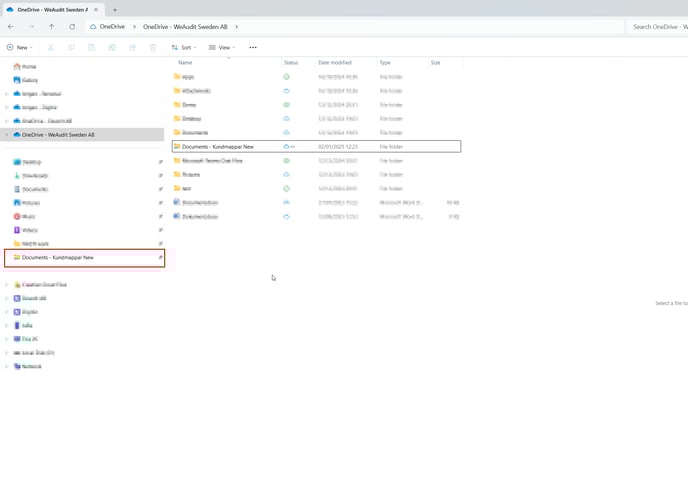688x491 pixels.
Task: Click OneDrive - WeAudit Sweden AB breadcrumb
Action: (185, 27)
